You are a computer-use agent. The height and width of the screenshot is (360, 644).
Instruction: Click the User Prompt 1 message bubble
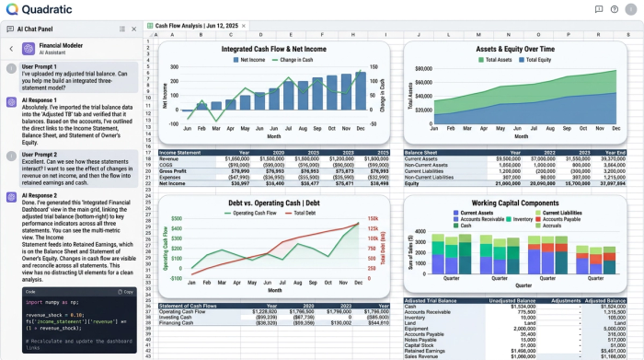(78, 77)
